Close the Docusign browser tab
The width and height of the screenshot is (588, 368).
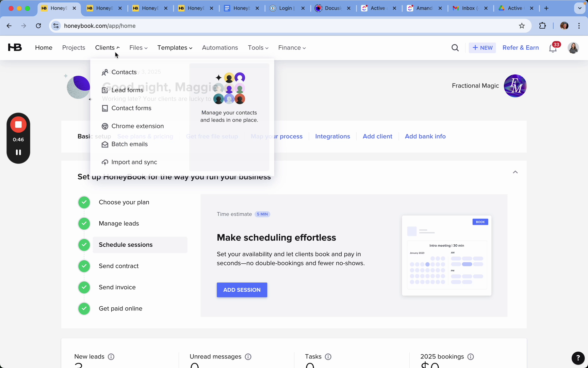tap(349, 8)
